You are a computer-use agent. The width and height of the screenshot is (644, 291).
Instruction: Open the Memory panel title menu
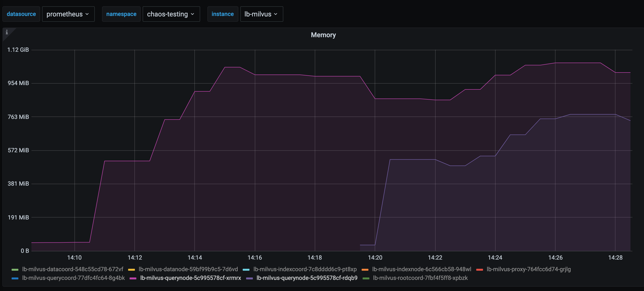[x=323, y=35]
